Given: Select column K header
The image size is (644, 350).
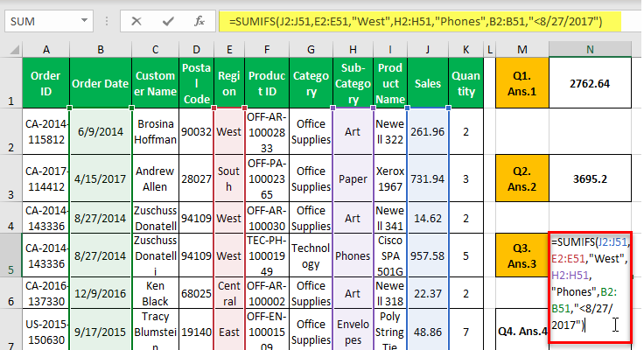Looking at the screenshot, I should click(x=465, y=50).
